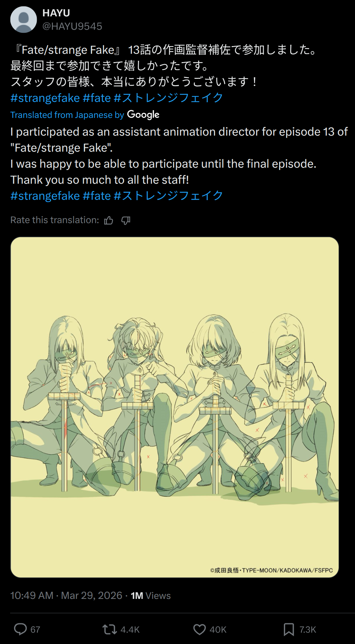Viewport: 355px width, 644px height.
Task: Open the #ストレンジフェイク hashtag in original text
Action: 168,98
